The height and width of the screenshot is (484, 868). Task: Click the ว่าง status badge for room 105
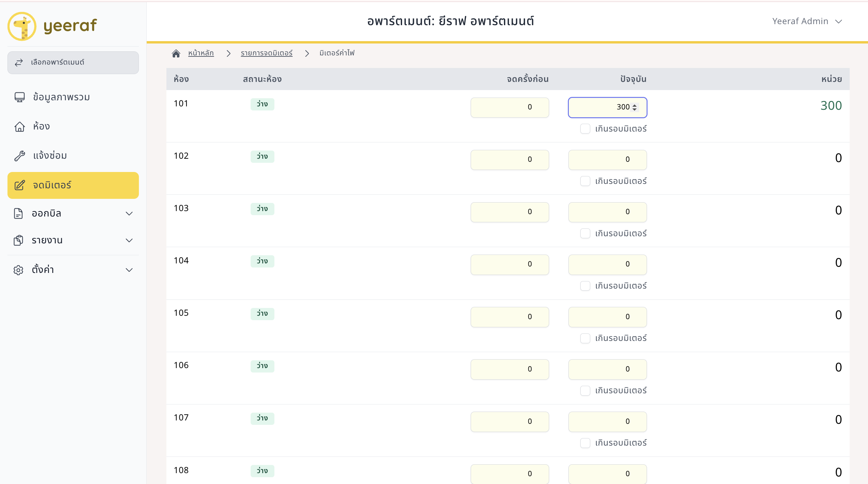coord(262,313)
